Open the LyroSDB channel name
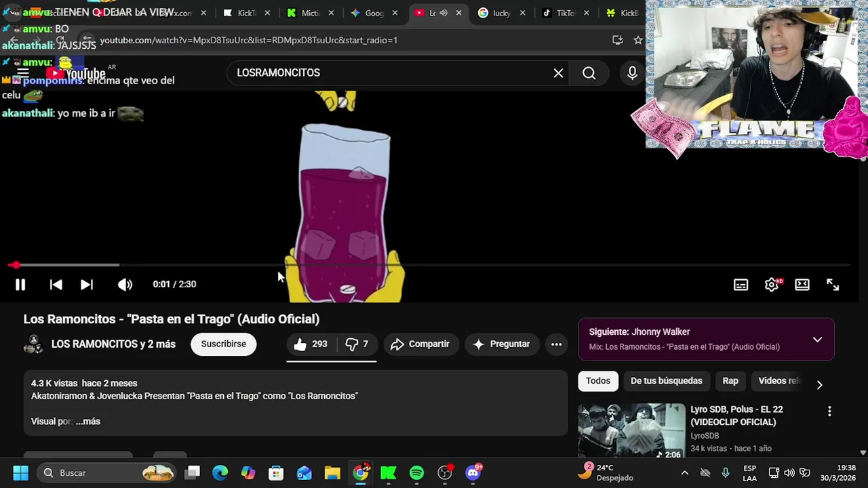Screen dimensions: 868x488 (705, 436)
